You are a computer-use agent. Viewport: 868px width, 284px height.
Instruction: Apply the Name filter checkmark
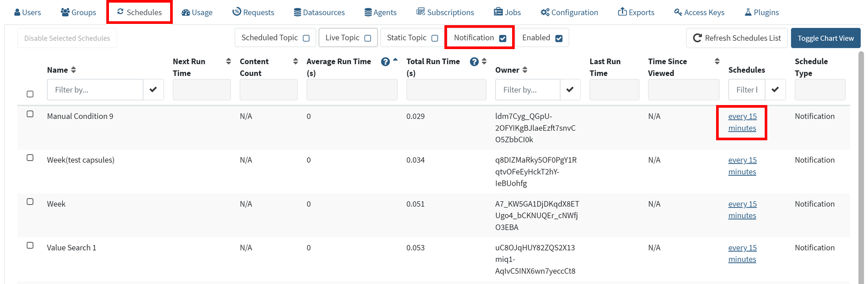click(x=153, y=89)
